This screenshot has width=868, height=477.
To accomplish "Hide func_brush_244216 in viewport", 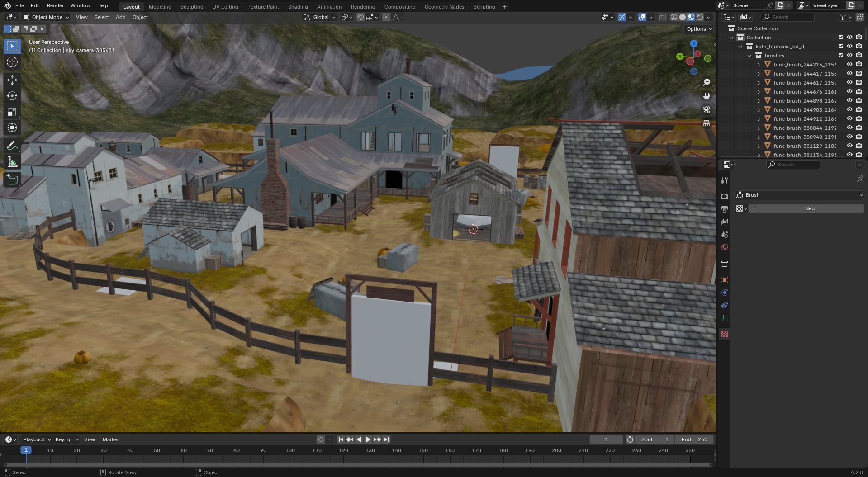I will (x=849, y=64).
